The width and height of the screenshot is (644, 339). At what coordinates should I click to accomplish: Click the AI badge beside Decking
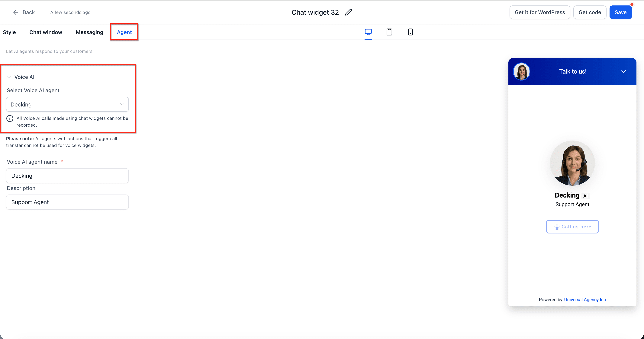[585, 196]
